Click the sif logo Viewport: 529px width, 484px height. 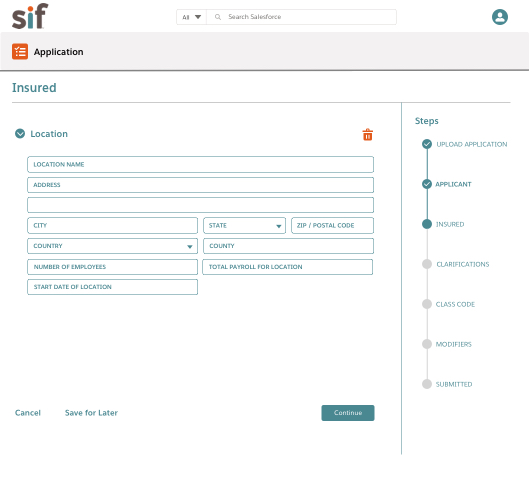(30, 16)
